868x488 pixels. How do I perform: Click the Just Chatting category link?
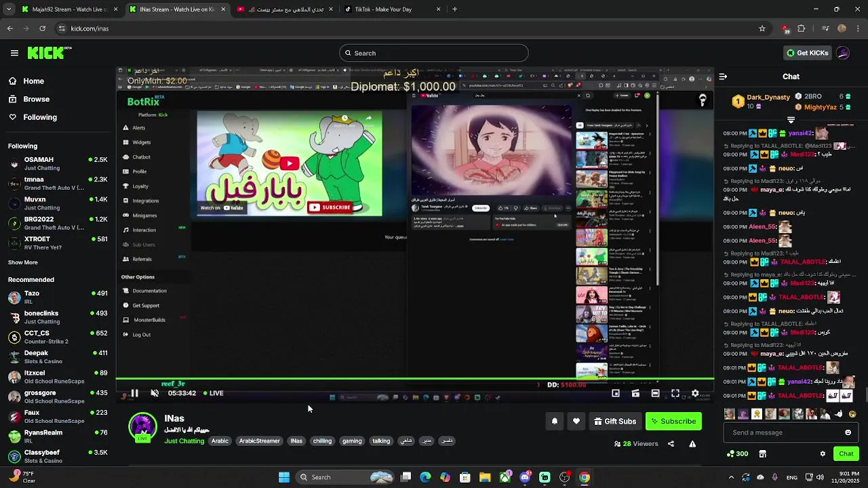184,441
